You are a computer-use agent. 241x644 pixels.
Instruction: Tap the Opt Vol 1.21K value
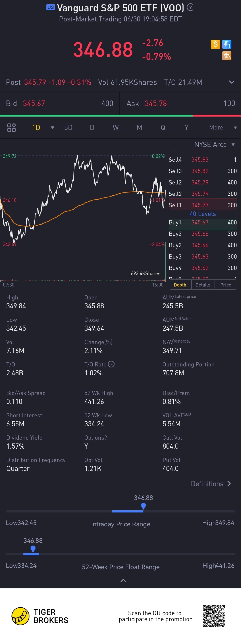click(93, 468)
